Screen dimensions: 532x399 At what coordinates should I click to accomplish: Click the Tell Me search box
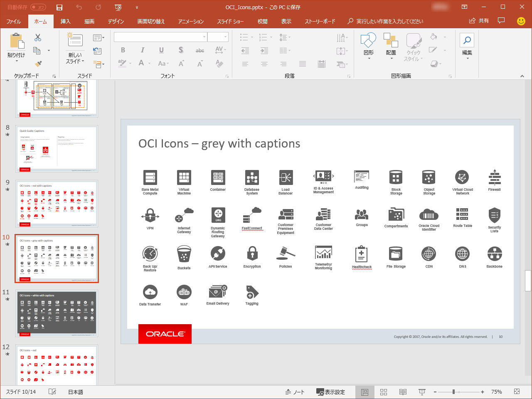pyautogui.click(x=386, y=21)
